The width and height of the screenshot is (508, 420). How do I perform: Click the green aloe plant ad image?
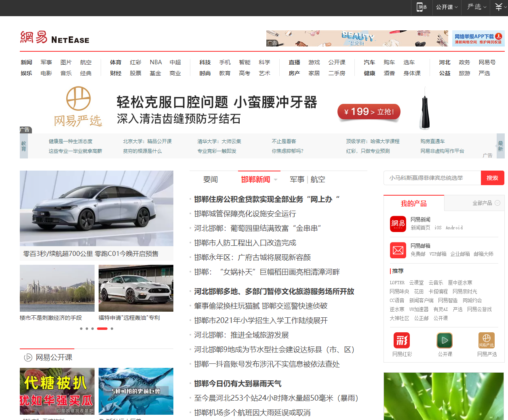click(x=444, y=396)
